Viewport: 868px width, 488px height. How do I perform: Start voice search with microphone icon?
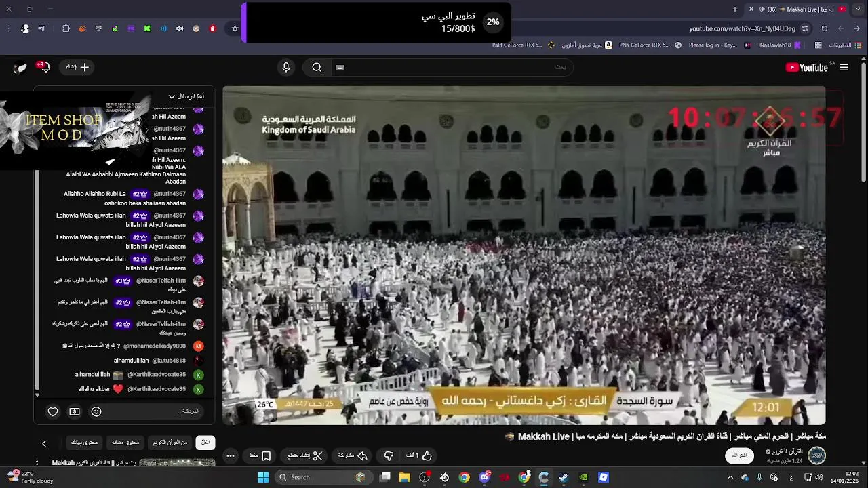coord(286,67)
